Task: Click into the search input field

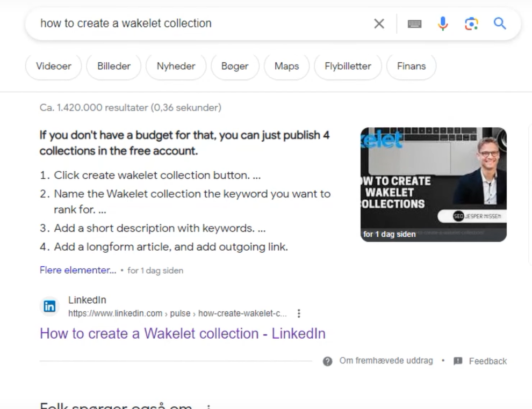Action: (204, 24)
